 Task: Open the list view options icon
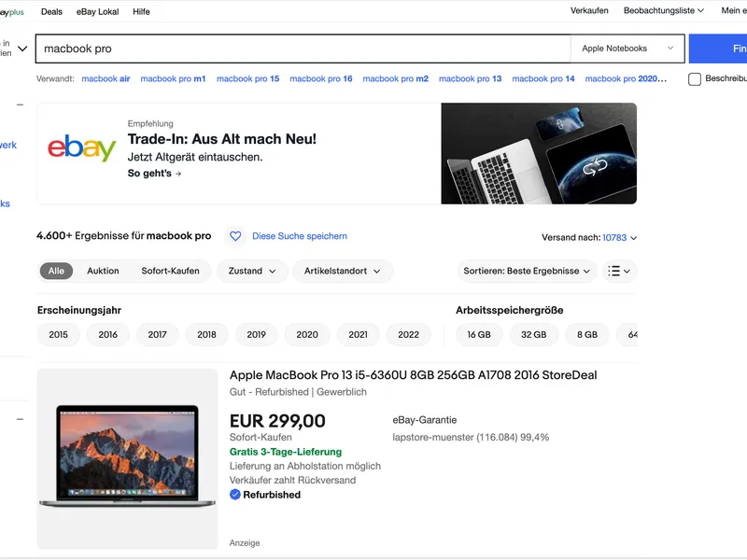[x=619, y=271]
